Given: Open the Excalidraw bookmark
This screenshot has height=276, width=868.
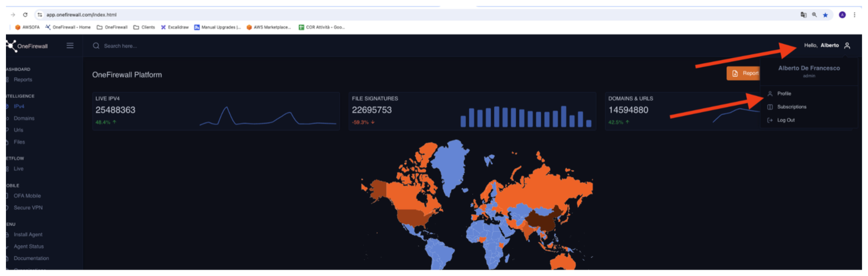Looking at the screenshot, I should point(174,27).
